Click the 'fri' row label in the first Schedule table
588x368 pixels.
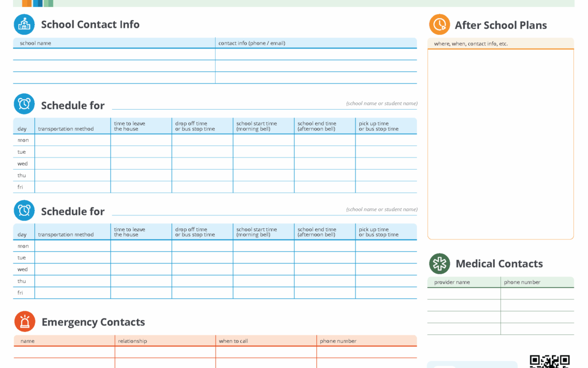click(20, 187)
